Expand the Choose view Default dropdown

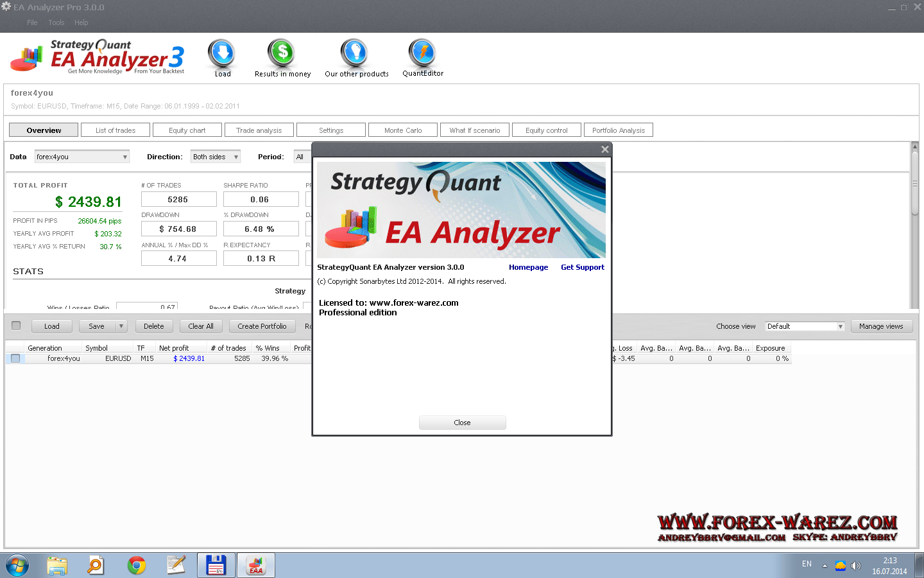[x=805, y=326]
